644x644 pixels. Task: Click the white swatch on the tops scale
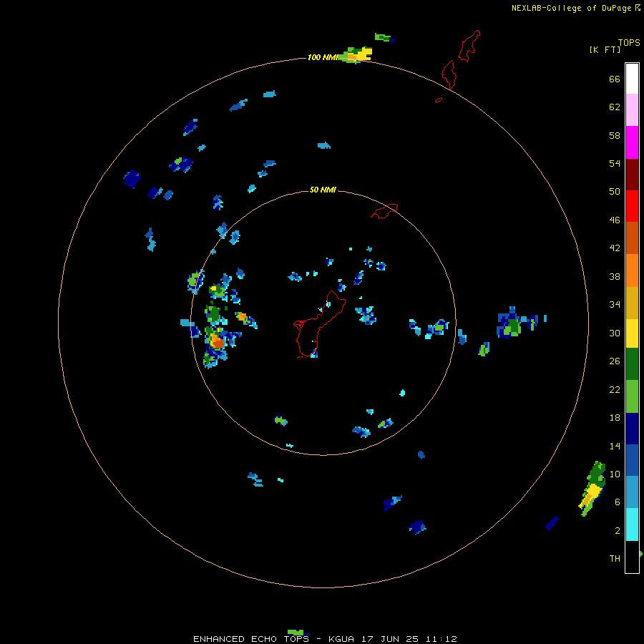click(x=632, y=79)
